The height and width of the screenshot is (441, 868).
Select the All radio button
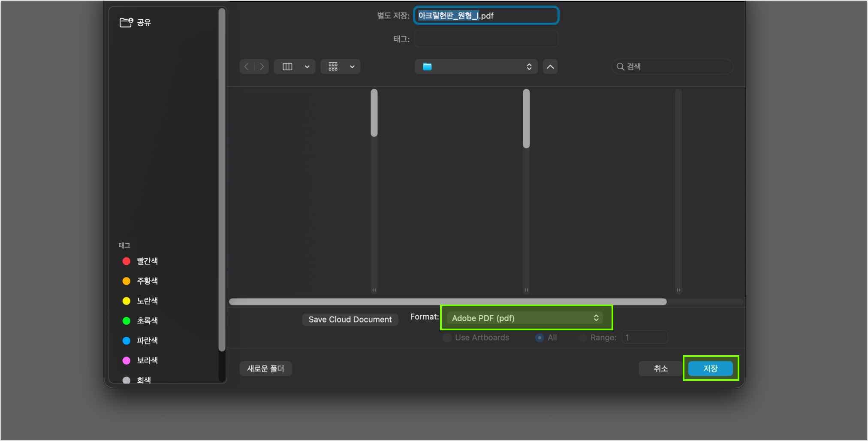tap(539, 338)
